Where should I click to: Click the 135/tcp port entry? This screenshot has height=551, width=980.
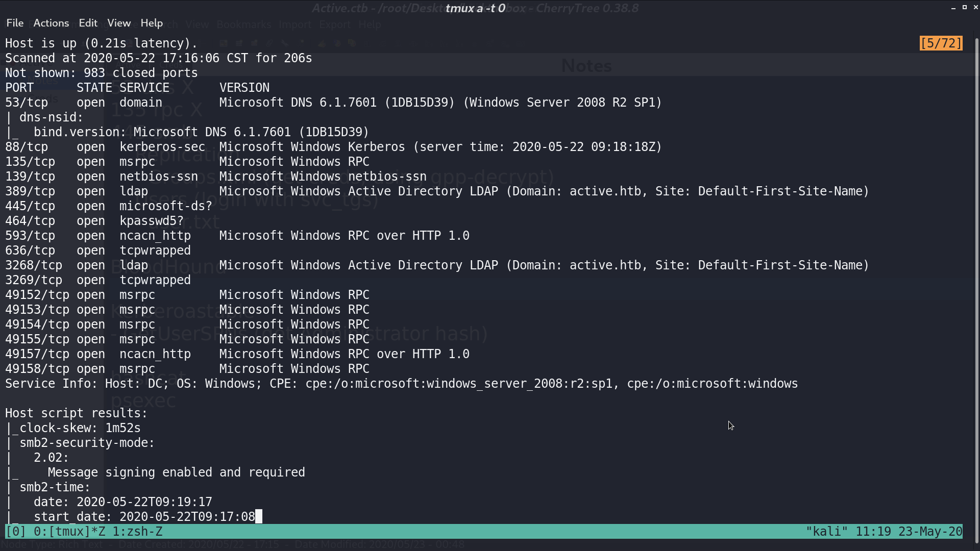click(30, 162)
